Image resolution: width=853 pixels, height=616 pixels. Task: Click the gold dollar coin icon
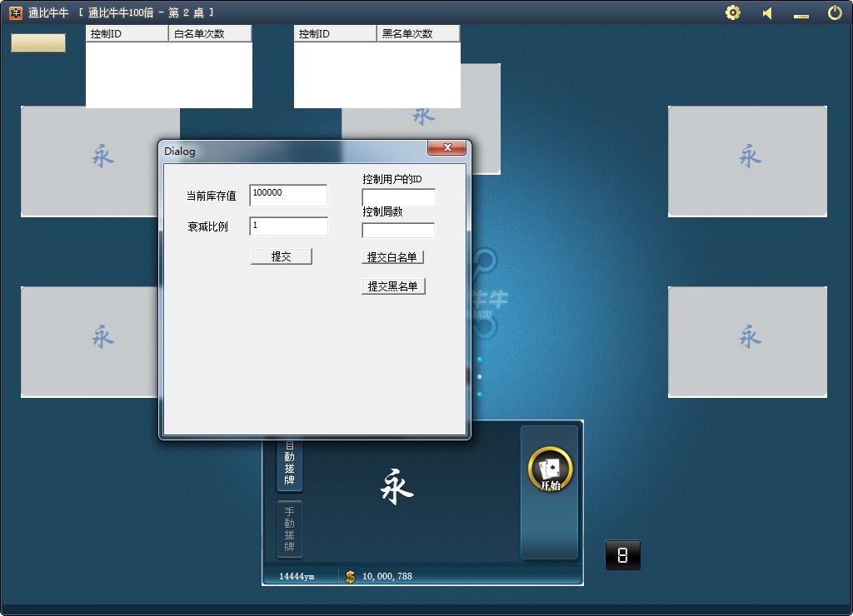point(350,576)
